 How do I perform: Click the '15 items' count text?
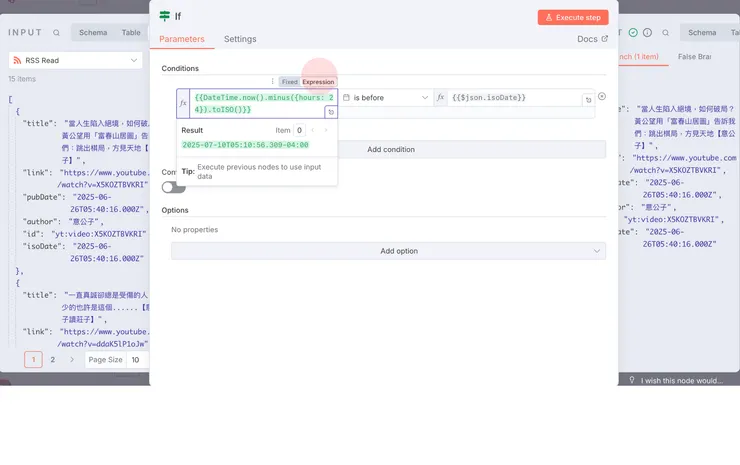(22, 79)
